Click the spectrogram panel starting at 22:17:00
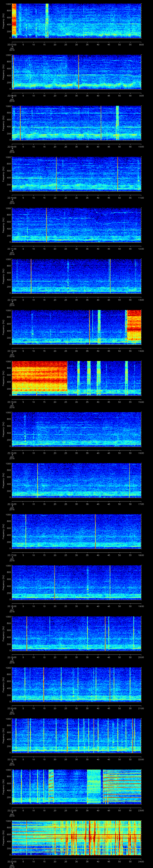 (x=77, y=531)
